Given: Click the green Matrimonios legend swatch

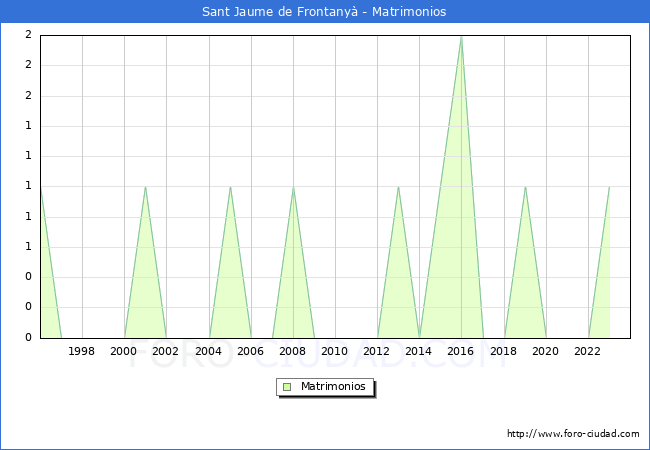Looking at the screenshot, I should [x=287, y=387].
